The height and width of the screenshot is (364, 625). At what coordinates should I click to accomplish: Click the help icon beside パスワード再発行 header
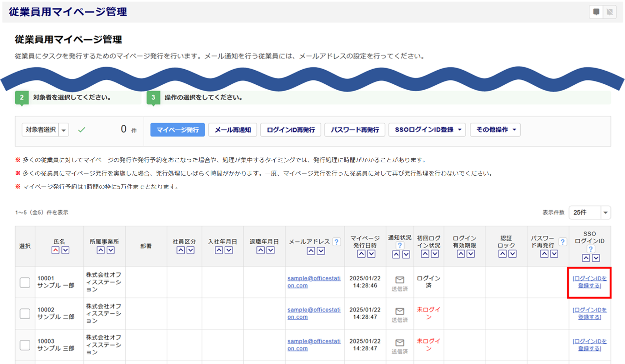(562, 242)
